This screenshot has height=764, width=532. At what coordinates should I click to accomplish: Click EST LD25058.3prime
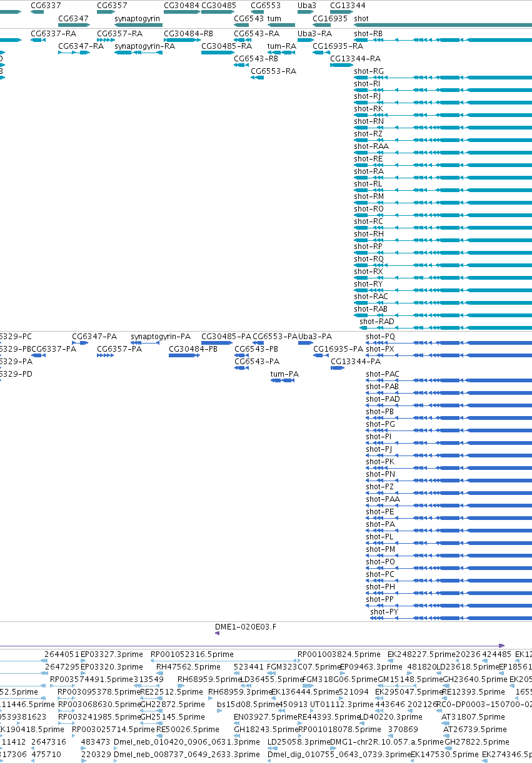(299, 742)
